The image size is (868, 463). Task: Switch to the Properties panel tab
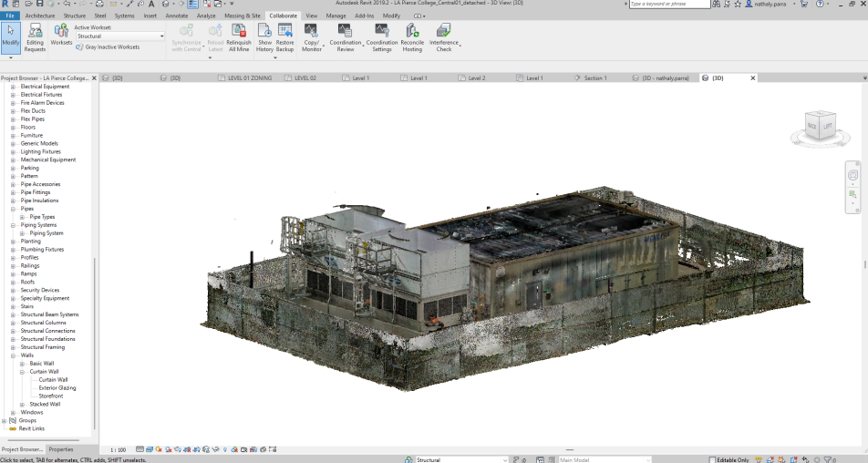click(61, 449)
